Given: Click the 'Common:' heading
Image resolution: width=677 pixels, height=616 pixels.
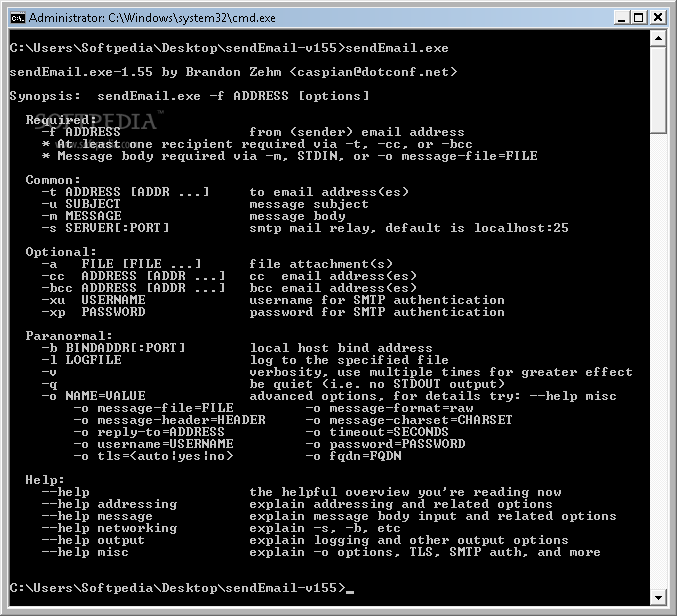Looking at the screenshot, I should (x=53, y=180).
